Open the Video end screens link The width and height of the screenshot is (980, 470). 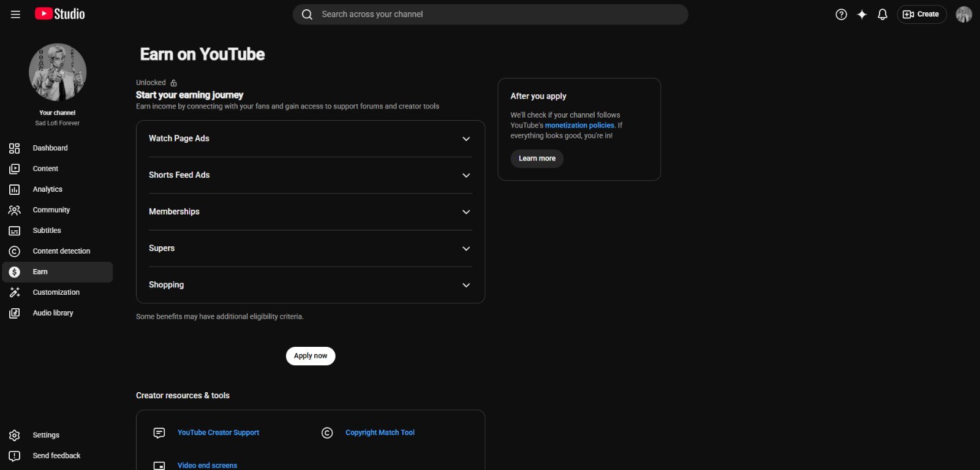(x=207, y=466)
